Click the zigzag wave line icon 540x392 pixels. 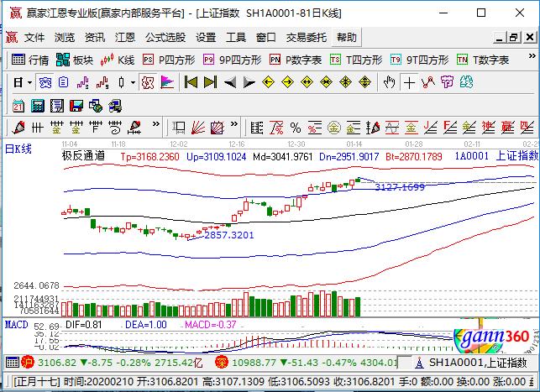point(428,82)
